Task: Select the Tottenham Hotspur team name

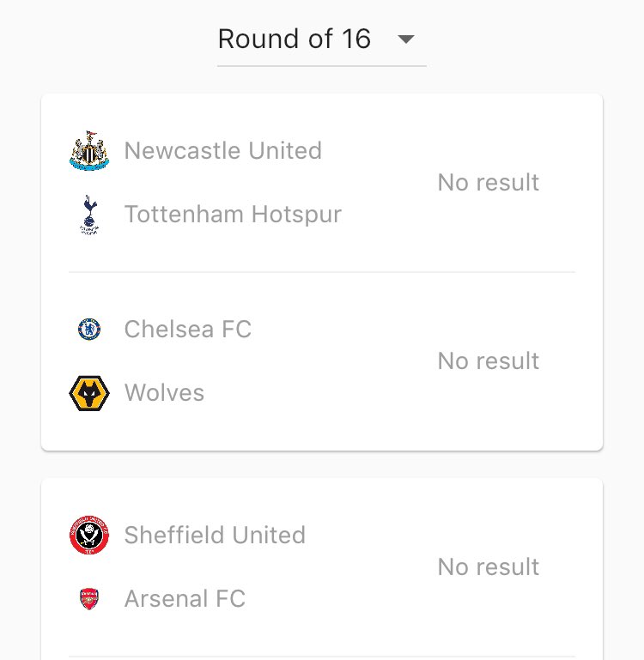Action: click(233, 215)
